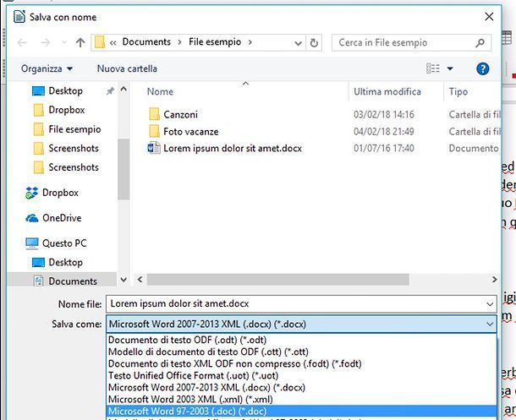
Task: Click the folder icon in address bar
Action: click(x=100, y=42)
